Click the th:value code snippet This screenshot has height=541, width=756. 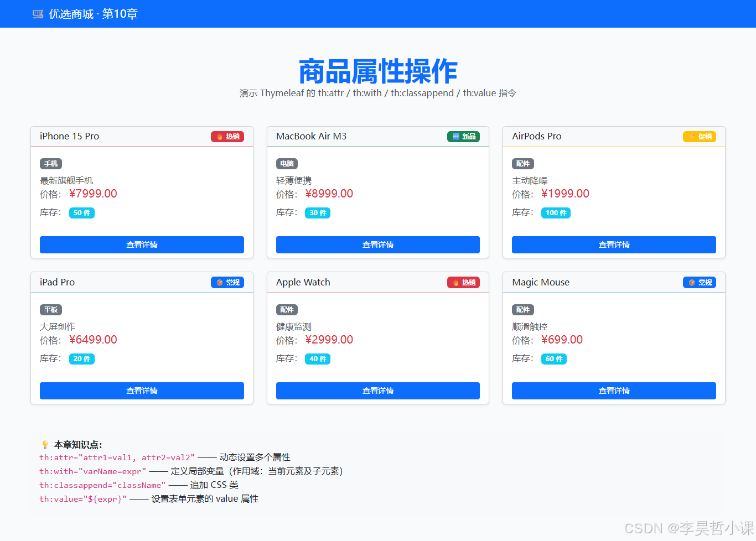tap(83, 499)
